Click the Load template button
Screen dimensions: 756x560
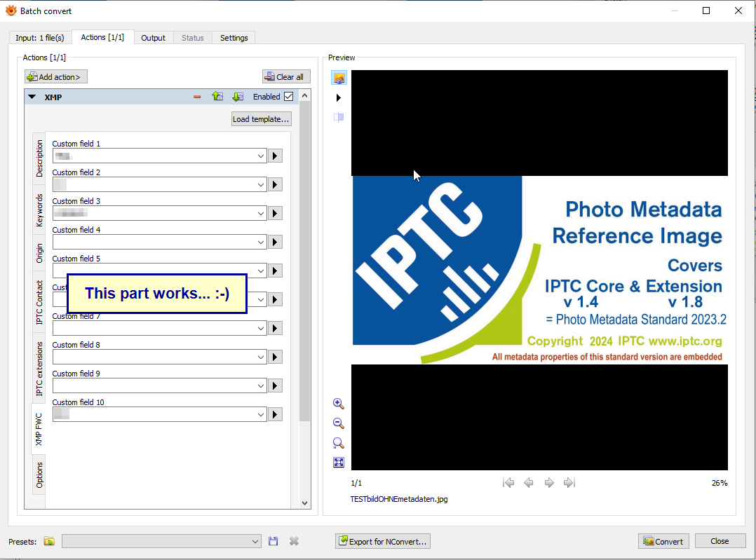262,119
